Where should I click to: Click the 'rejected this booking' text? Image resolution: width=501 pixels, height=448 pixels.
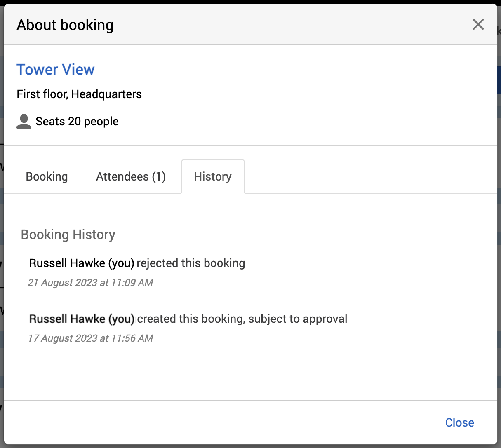[x=191, y=263]
